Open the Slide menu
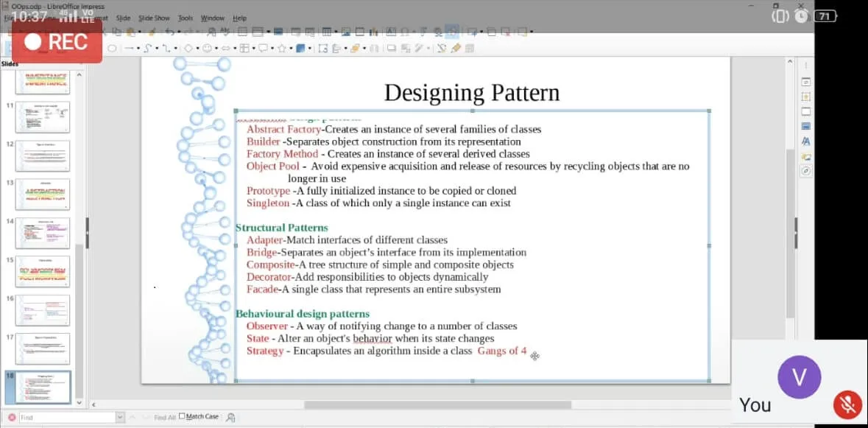The image size is (868, 428). tap(123, 18)
